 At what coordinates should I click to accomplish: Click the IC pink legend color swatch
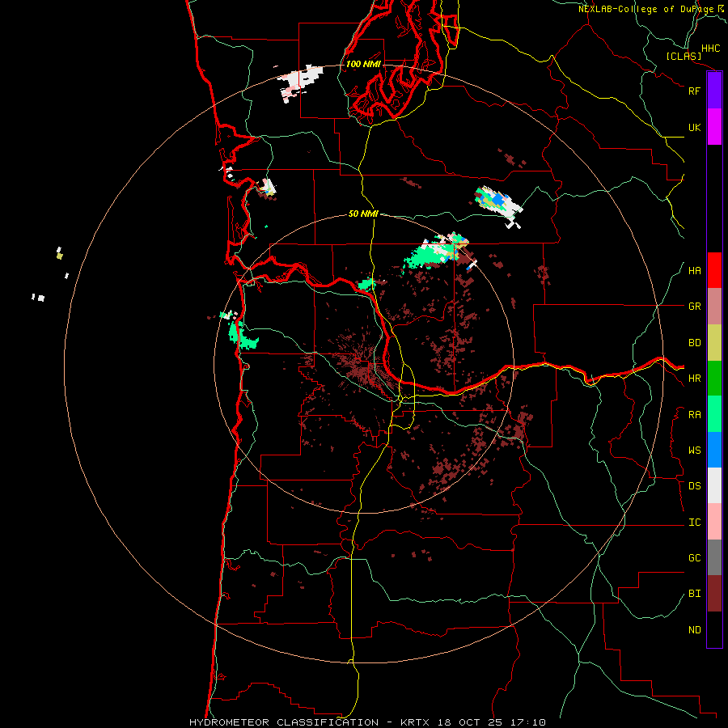[714, 522]
